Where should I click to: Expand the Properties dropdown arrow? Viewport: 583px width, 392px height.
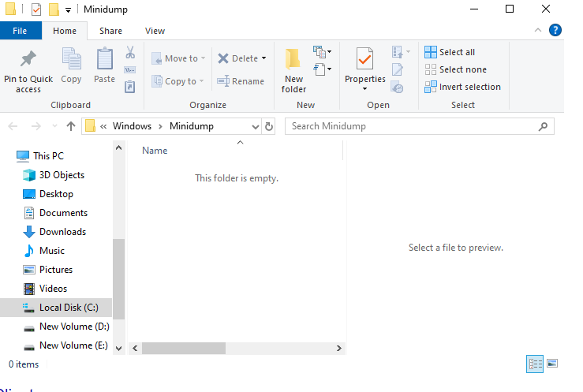coord(364,88)
